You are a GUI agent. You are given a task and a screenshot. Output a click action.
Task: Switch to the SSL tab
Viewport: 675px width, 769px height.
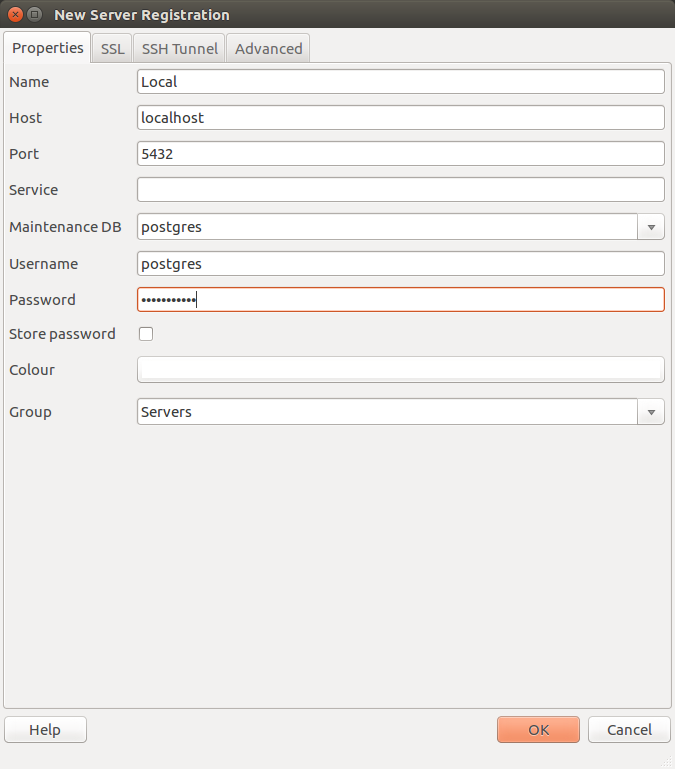(x=113, y=48)
